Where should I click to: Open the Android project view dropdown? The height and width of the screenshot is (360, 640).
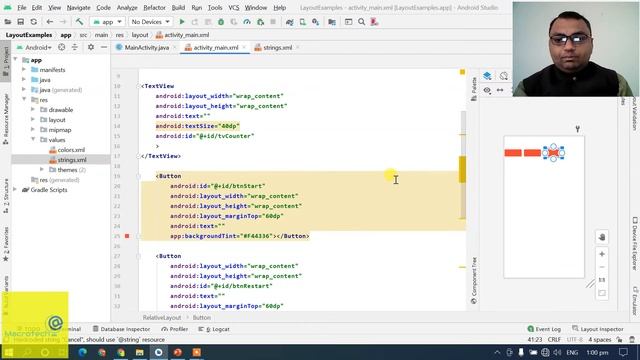click(34, 47)
